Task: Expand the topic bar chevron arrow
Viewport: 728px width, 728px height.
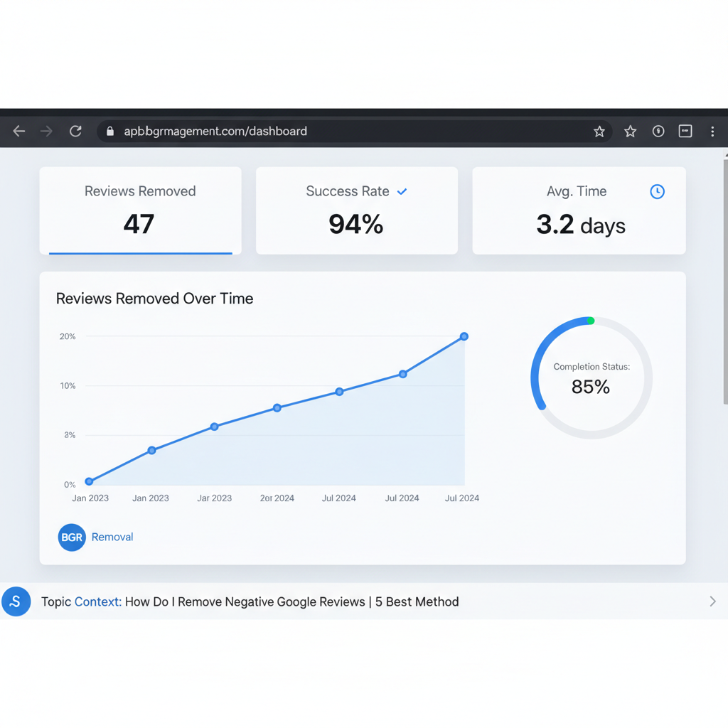Action: pyautogui.click(x=712, y=601)
